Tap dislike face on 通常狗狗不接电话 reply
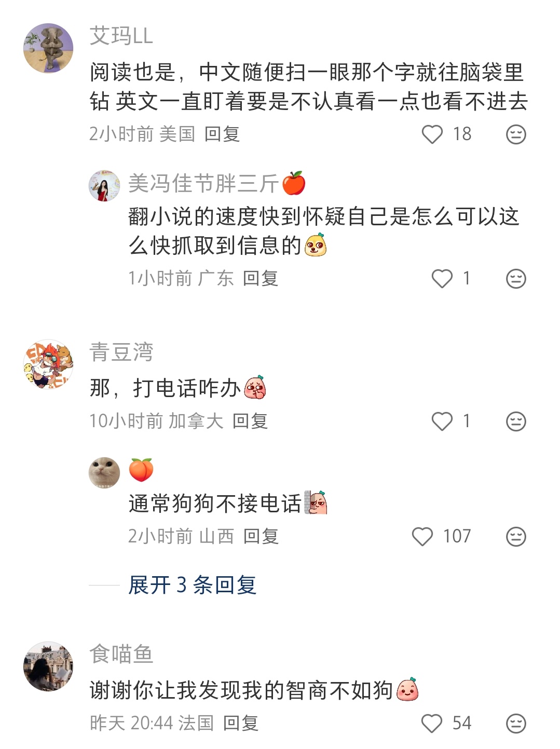The image size is (560, 749). pyautogui.click(x=516, y=536)
